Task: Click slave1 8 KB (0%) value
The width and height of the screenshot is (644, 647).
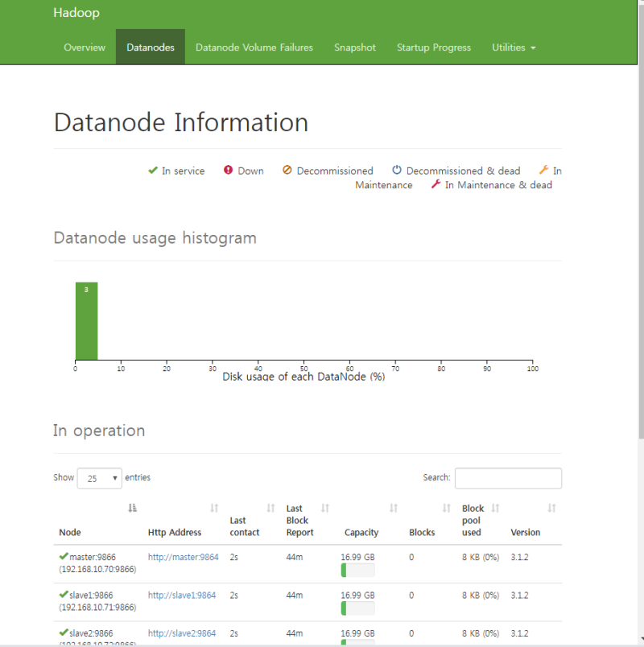Action: (x=481, y=595)
